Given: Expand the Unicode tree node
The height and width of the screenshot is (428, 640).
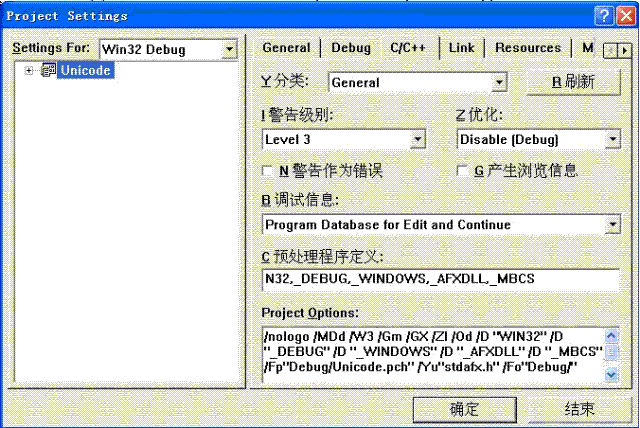Looking at the screenshot, I should [29, 70].
